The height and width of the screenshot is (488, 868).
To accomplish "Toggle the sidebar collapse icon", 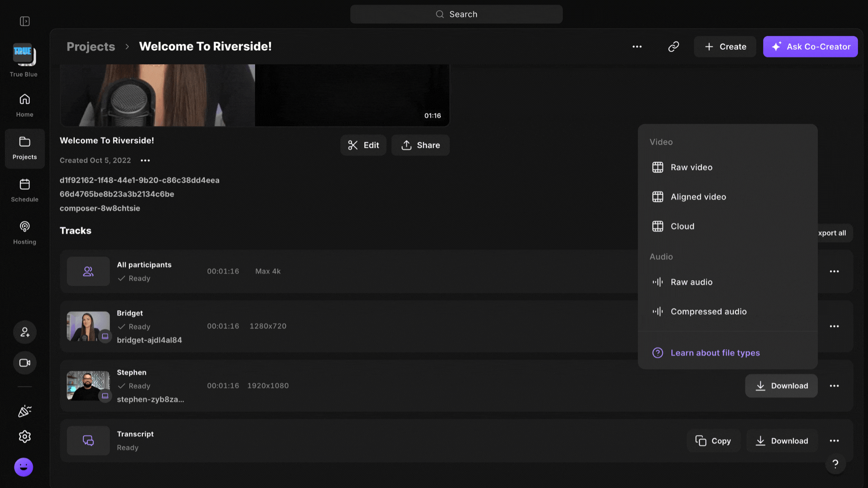I will coord(25,21).
